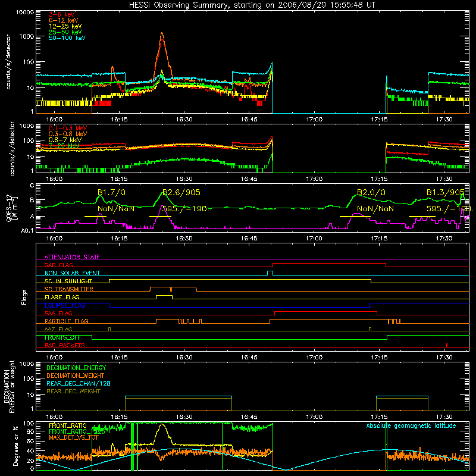Click the yellow flare bar under B2.0/0
476x476 pixels.
click(355, 217)
